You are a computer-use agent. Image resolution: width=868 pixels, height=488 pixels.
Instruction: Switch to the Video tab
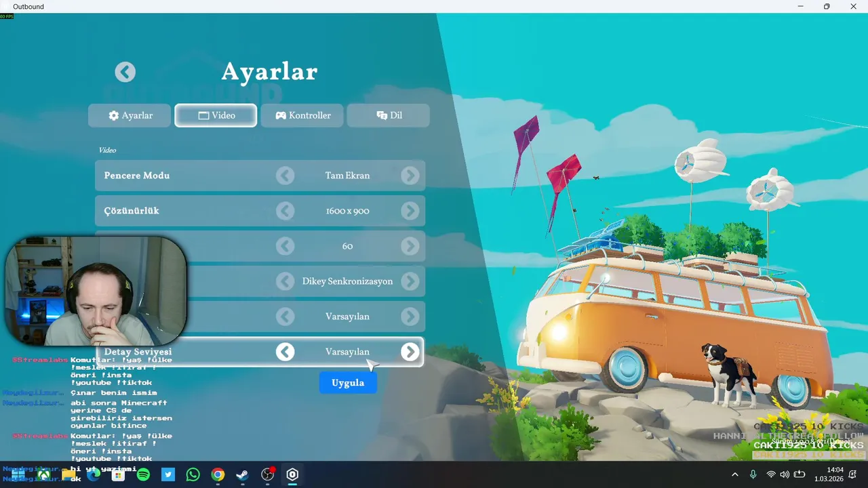pyautogui.click(x=216, y=115)
